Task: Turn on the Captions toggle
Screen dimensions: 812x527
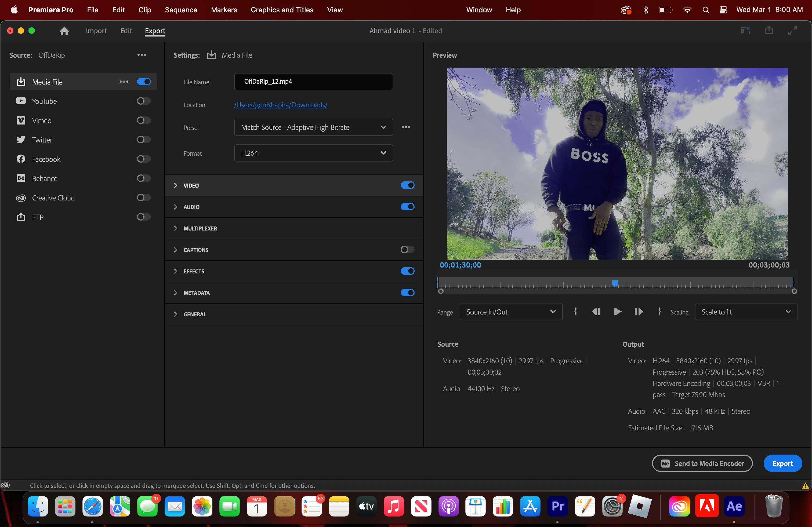Action: pyautogui.click(x=407, y=250)
